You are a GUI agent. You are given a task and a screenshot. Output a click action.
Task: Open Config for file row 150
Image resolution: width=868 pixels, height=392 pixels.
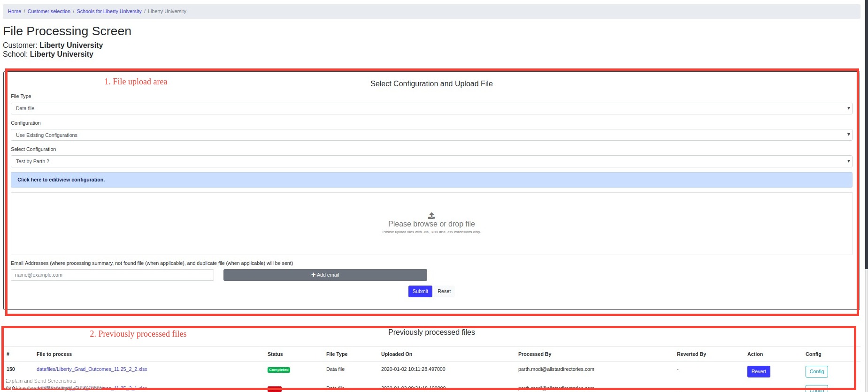point(816,371)
